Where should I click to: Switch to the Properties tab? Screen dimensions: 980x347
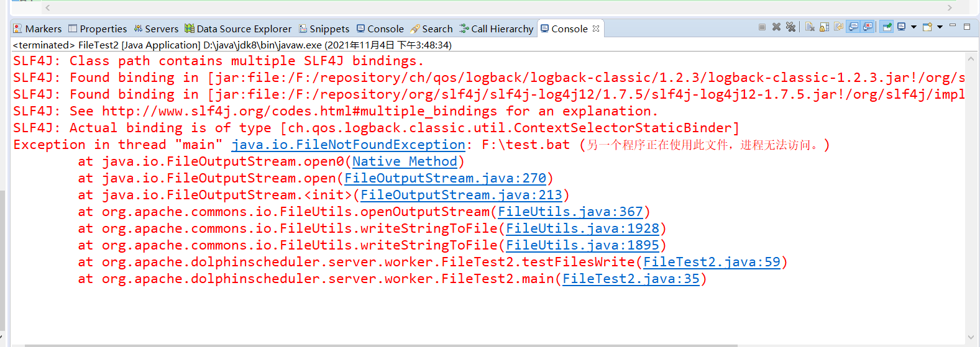point(98,29)
